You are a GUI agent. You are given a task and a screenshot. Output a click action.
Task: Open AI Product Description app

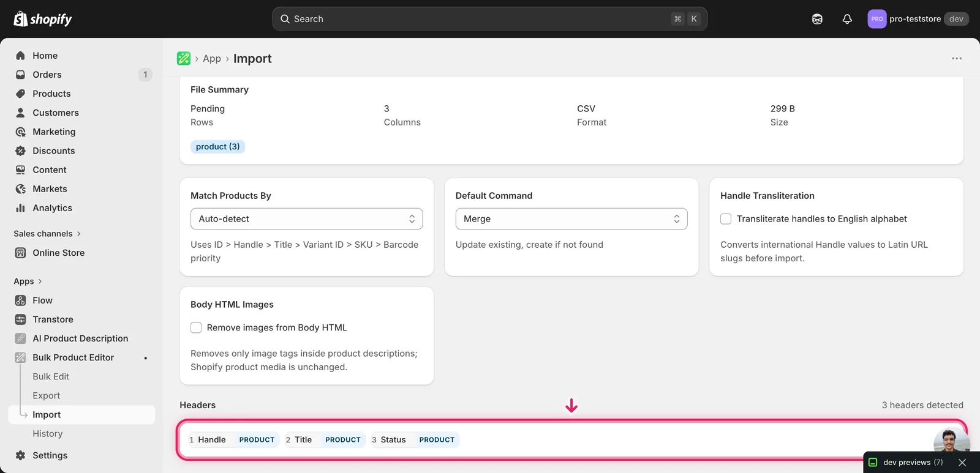pyautogui.click(x=81, y=338)
